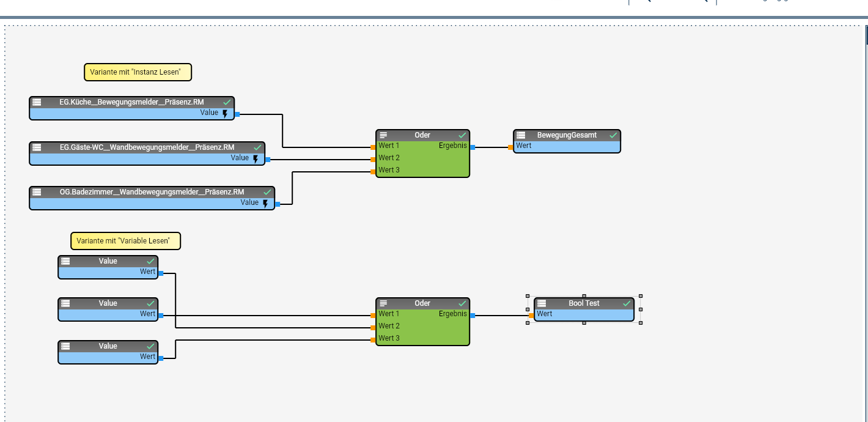Select the 'Variante mit "Instanz Lesen"' note

tap(138, 72)
